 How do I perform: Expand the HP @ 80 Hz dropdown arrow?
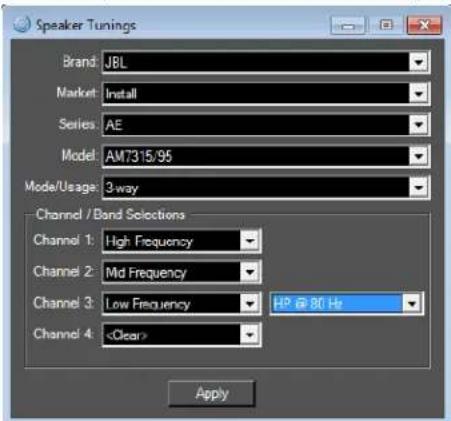412,303
